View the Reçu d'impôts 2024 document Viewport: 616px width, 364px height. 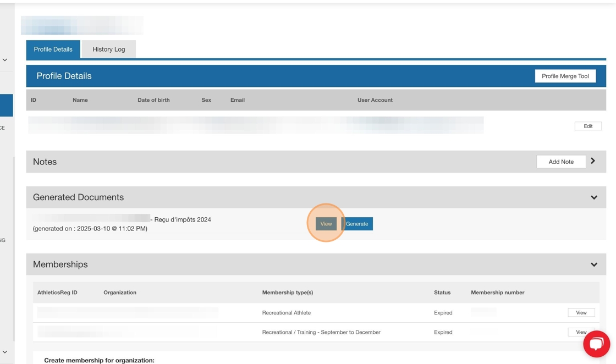326,224
